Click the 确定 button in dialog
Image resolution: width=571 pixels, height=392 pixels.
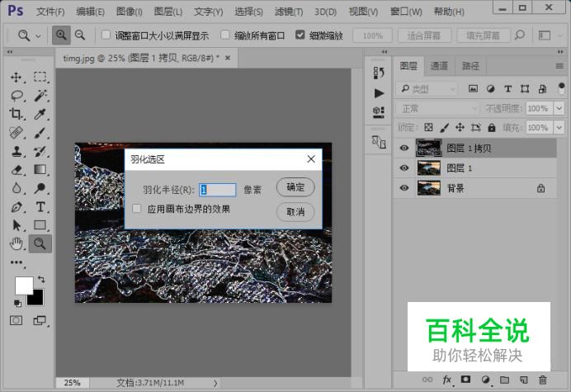(295, 187)
